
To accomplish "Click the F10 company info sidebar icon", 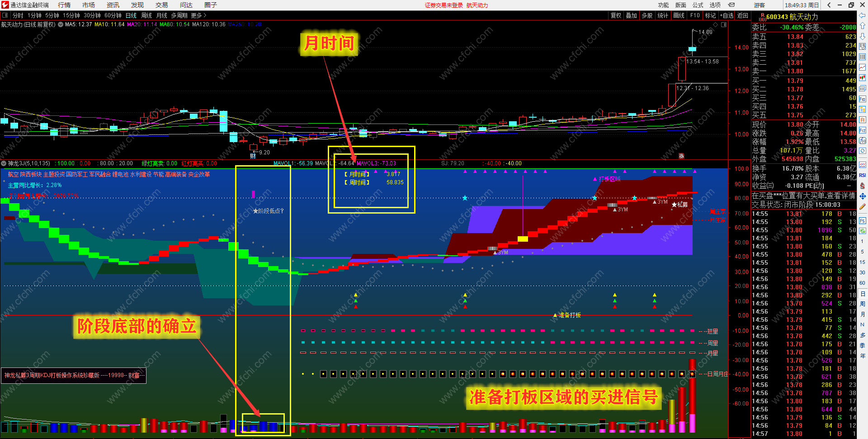I will tap(863, 99).
